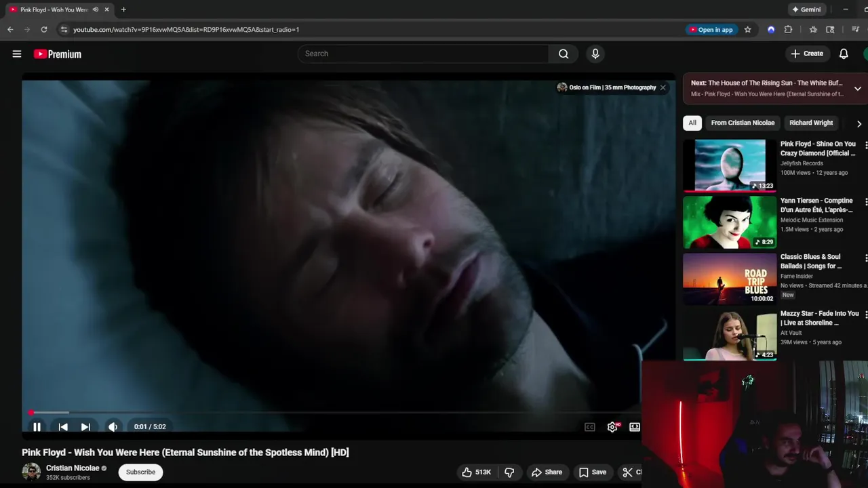Image resolution: width=868 pixels, height=488 pixels.
Task: Dislike the video
Action: [509, 472]
